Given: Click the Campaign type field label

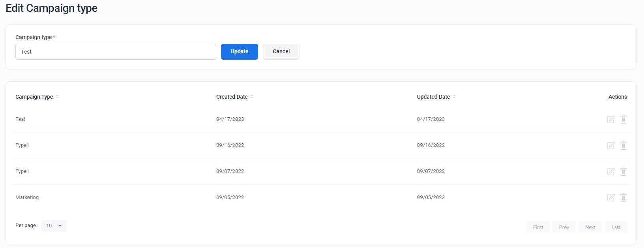Looking at the screenshot, I should [34, 37].
